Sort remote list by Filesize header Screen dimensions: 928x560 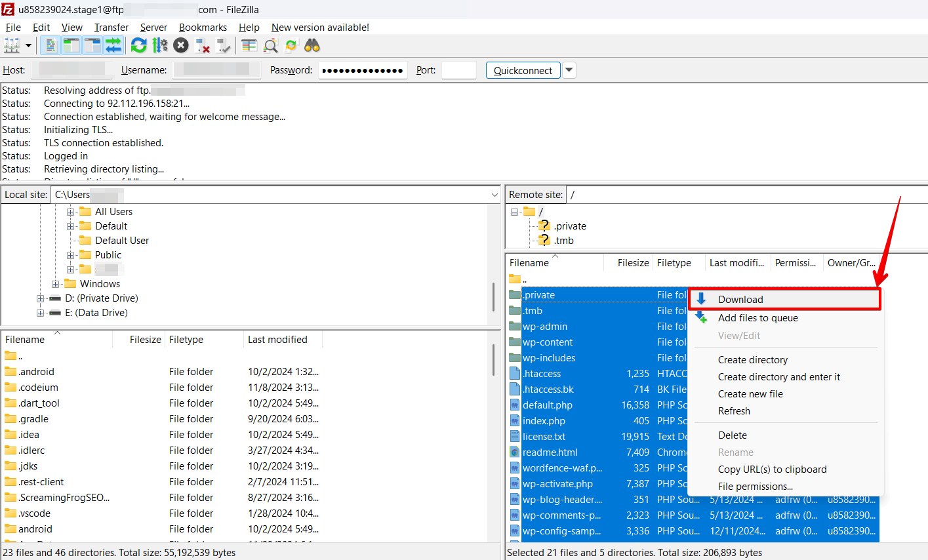click(628, 263)
